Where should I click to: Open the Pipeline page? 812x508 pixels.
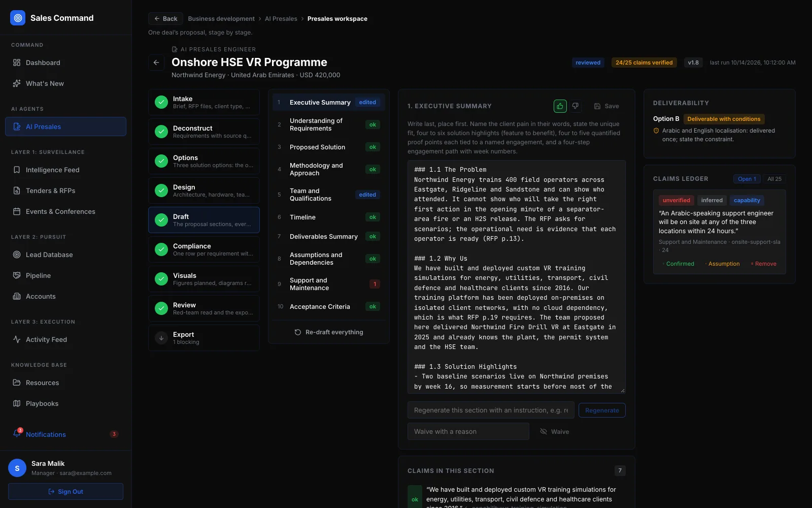click(x=65, y=275)
